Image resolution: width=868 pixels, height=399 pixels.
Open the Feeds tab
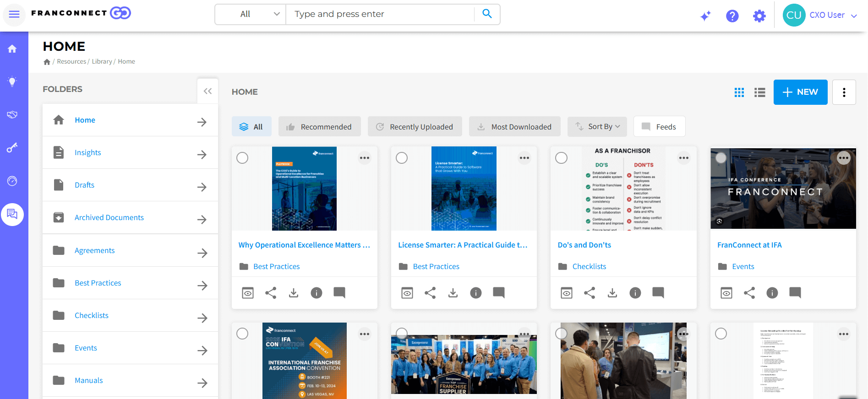[x=660, y=126]
